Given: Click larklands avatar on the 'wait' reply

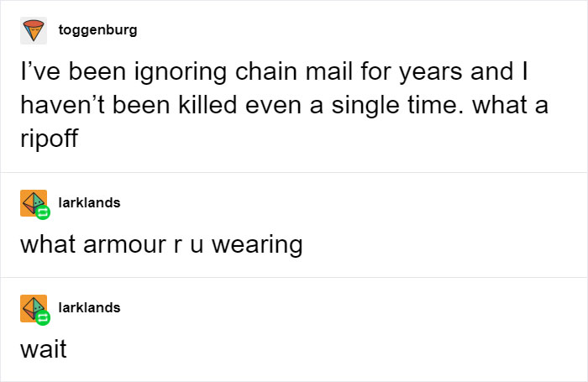Looking at the screenshot, I should click(x=33, y=309).
